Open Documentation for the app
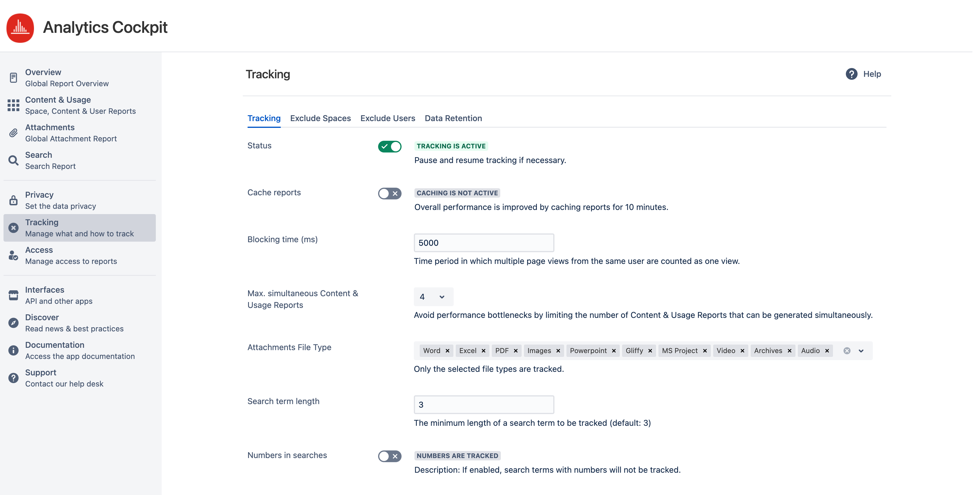 [13, 350]
